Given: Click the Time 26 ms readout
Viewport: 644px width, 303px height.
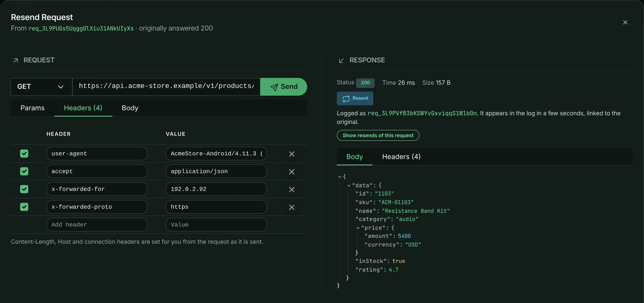Looking at the screenshot, I should pyautogui.click(x=398, y=83).
